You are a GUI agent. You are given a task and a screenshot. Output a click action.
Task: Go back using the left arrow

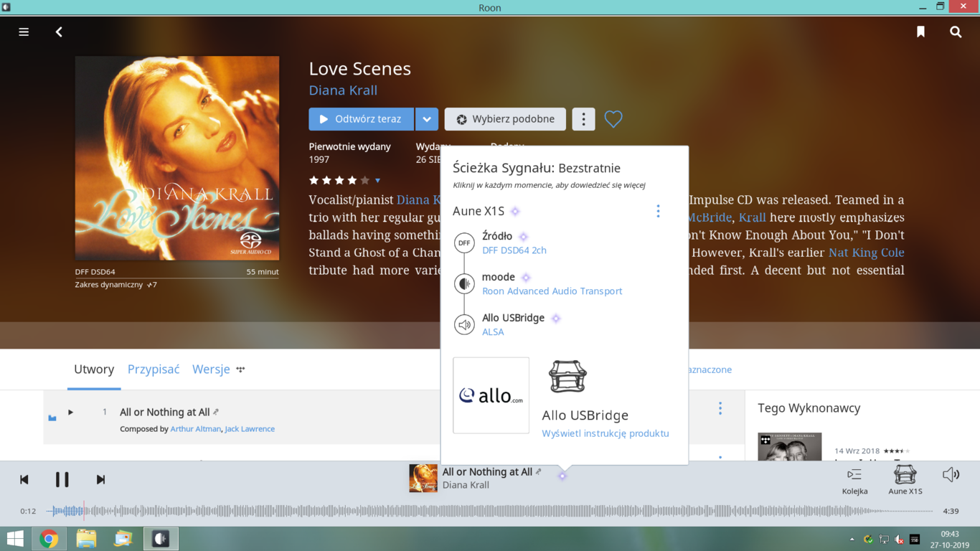tap(59, 32)
